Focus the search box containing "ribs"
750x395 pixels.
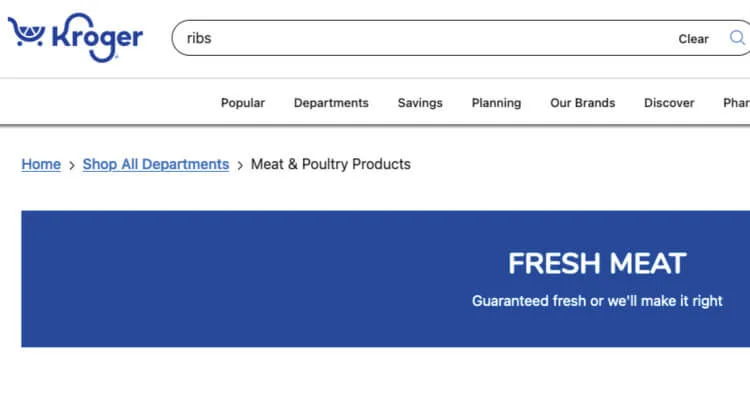coord(421,38)
